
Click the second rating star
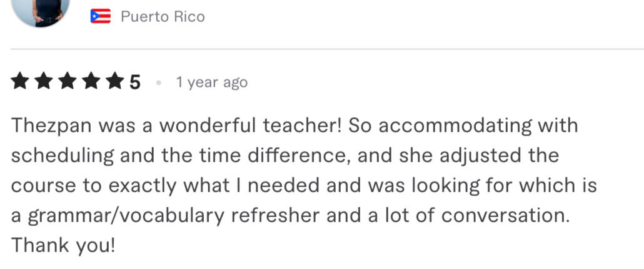click(43, 82)
